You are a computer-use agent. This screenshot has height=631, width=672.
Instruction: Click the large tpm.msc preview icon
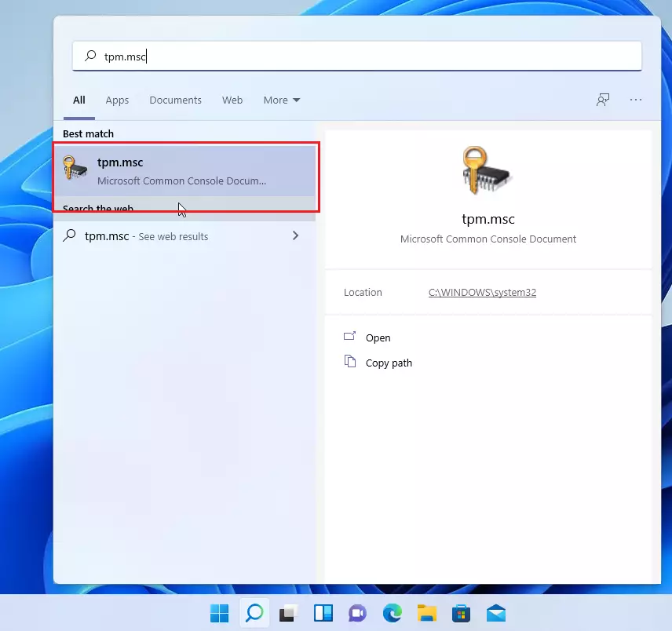click(x=486, y=170)
